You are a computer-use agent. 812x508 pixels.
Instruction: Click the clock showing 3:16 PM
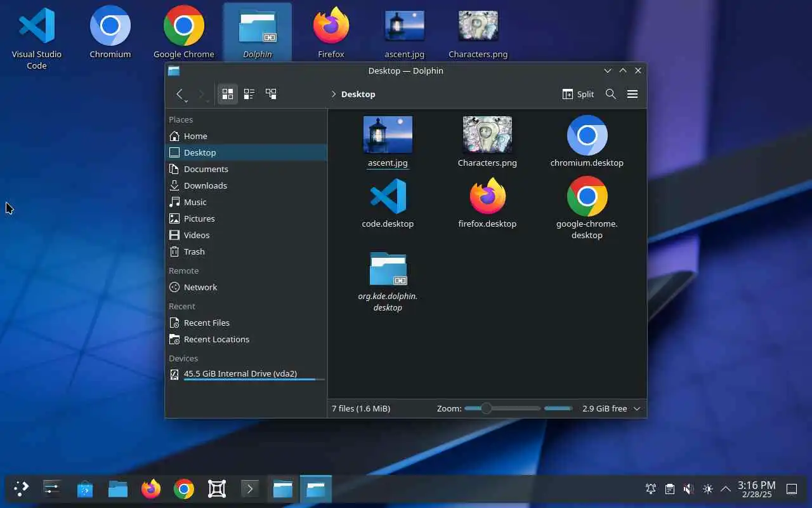click(x=756, y=489)
